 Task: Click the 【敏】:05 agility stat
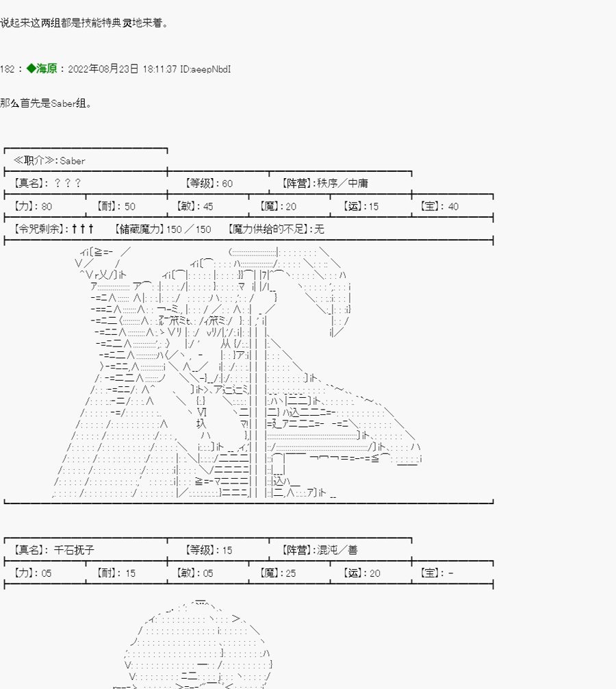[x=194, y=573]
